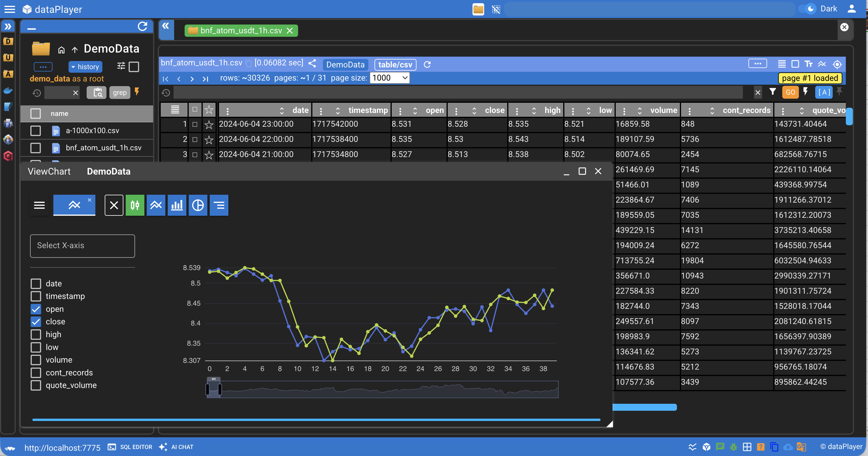This screenshot has width=868, height=456.
Task: Click the target locate icon in table toolbar
Action: (x=837, y=64)
